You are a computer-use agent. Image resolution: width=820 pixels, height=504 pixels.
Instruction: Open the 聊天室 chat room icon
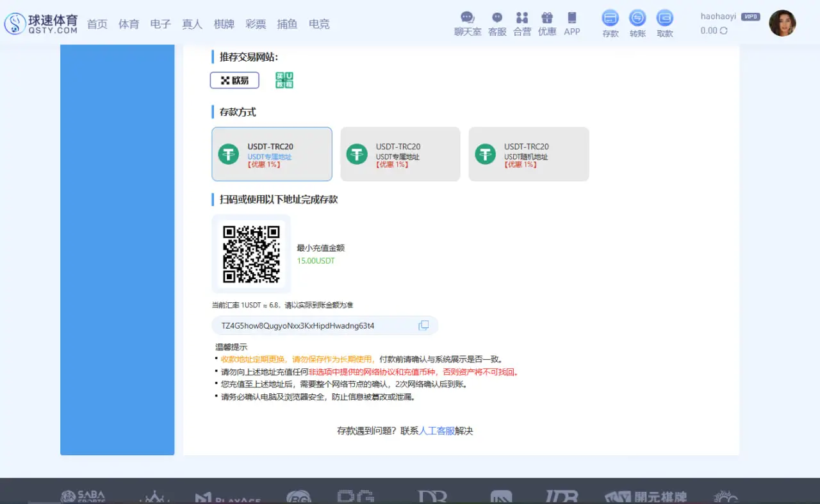[467, 22]
